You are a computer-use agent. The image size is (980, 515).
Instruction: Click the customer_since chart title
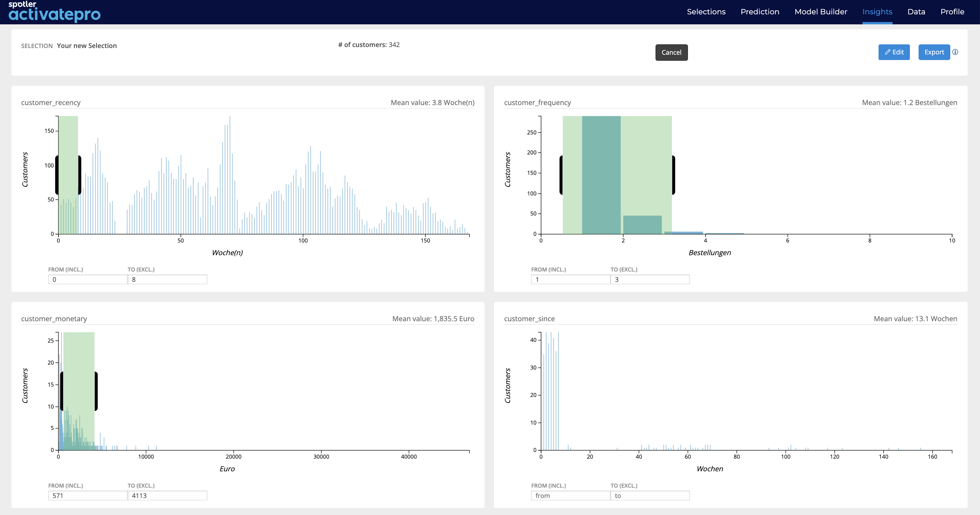(x=529, y=319)
